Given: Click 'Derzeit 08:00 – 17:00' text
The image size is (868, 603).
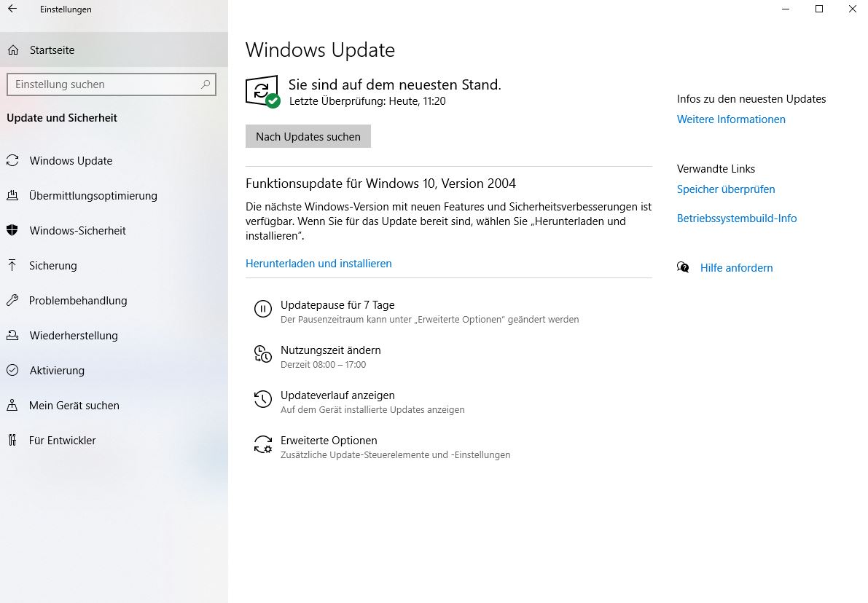Looking at the screenshot, I should point(324,365).
